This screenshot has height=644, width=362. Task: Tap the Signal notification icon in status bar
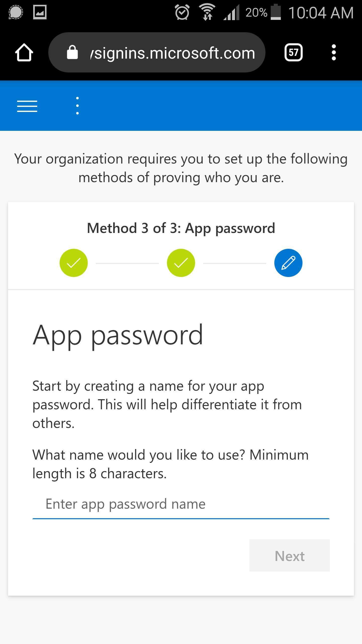[x=16, y=12]
